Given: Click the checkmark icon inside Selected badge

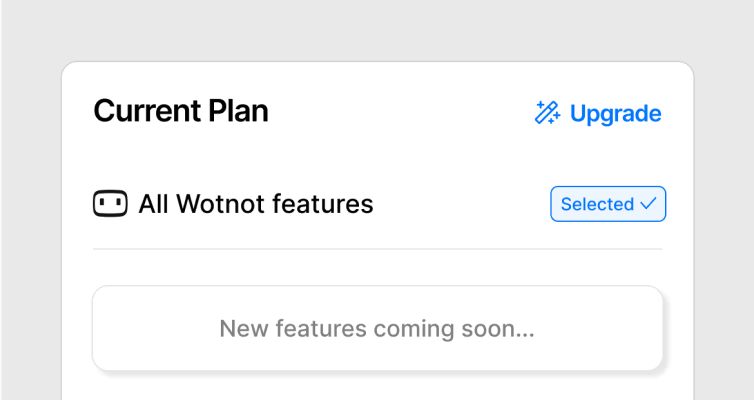Looking at the screenshot, I should point(648,204).
